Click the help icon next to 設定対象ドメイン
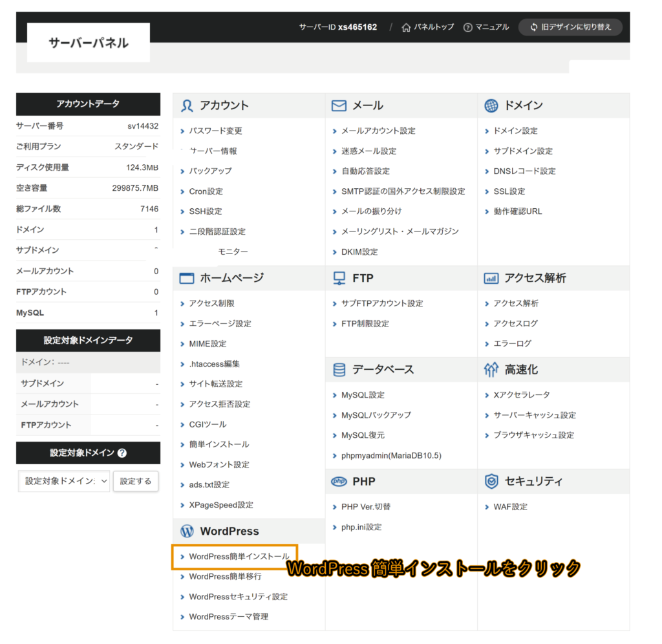 122,453
